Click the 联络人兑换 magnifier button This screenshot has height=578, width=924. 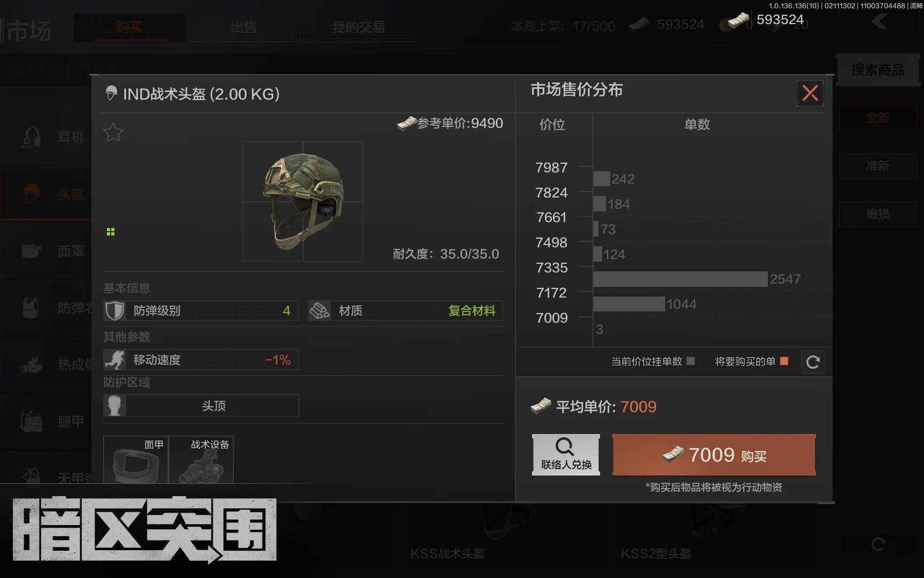pos(566,454)
